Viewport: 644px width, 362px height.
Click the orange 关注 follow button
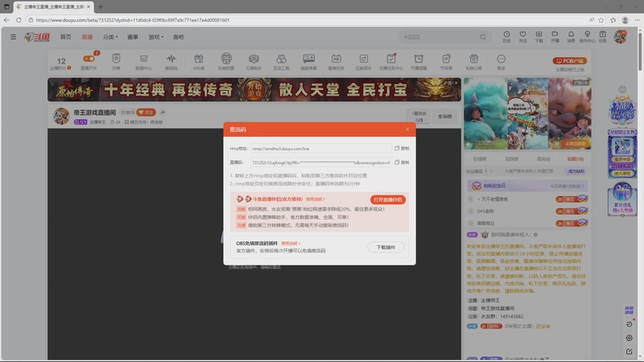tap(146, 112)
